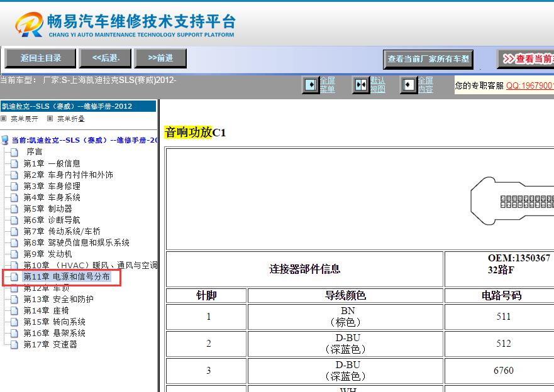Image resolution: width=554 pixels, height=392 pixels.
Task: Click the 默认视图 default view icon
Action: pos(361,85)
